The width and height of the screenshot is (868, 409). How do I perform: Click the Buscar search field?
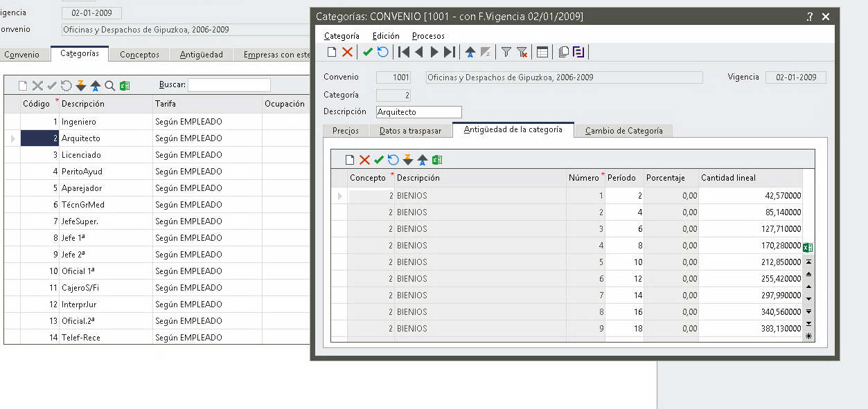[x=229, y=85]
